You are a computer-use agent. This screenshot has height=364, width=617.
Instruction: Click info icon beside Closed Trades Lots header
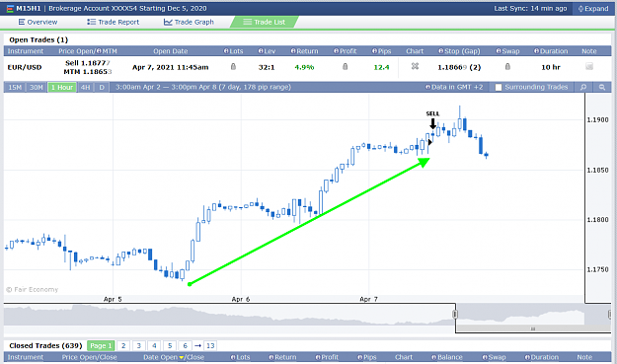233,357
